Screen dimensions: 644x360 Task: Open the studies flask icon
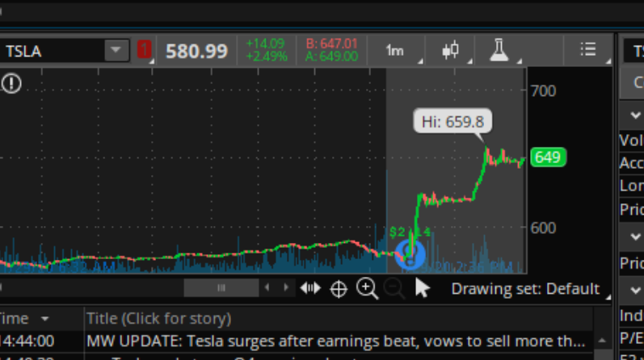[499, 51]
